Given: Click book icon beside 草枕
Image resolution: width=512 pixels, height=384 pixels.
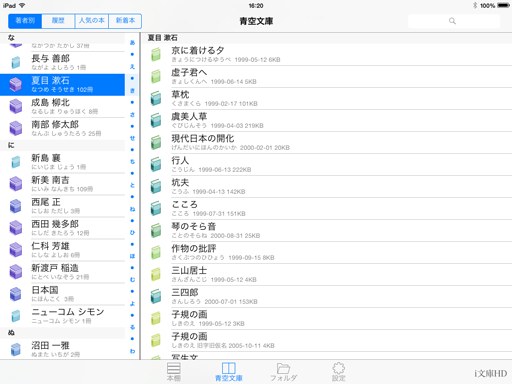Looking at the screenshot, I should (156, 99).
